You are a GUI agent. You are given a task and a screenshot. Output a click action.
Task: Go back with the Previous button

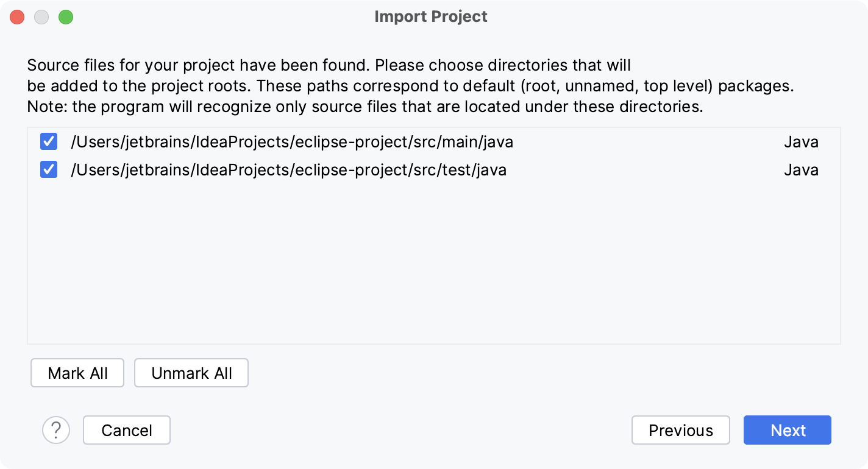(x=680, y=430)
